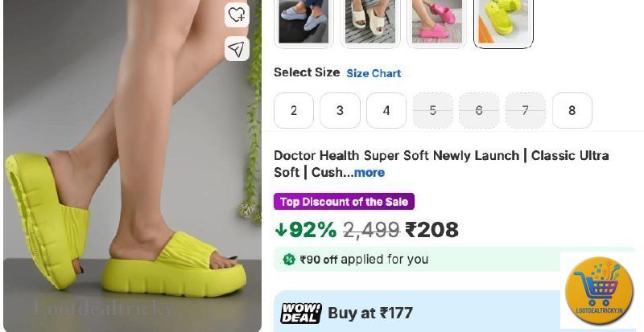Viewport: 644px width, 332px height.
Task: Select the yellow sandal variant thumbnail
Action: point(504,22)
